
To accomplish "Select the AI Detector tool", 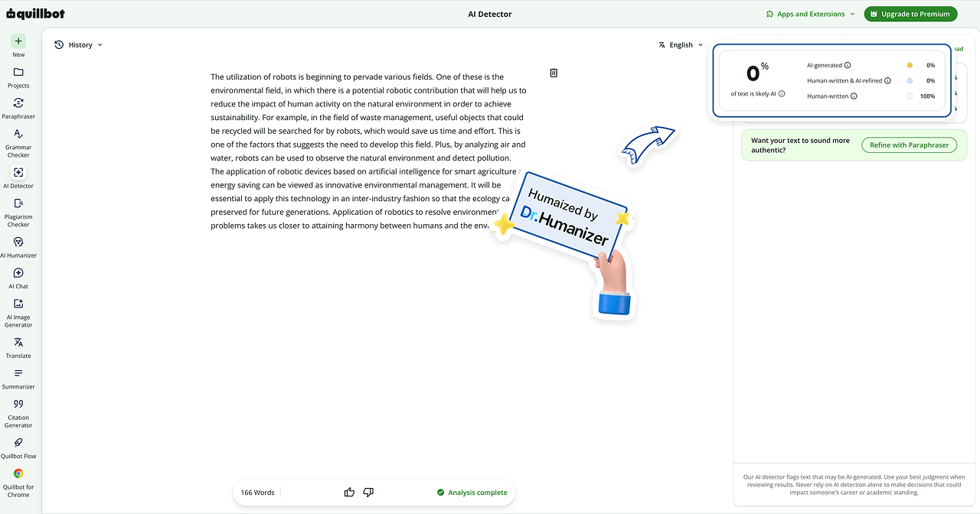I will [18, 177].
